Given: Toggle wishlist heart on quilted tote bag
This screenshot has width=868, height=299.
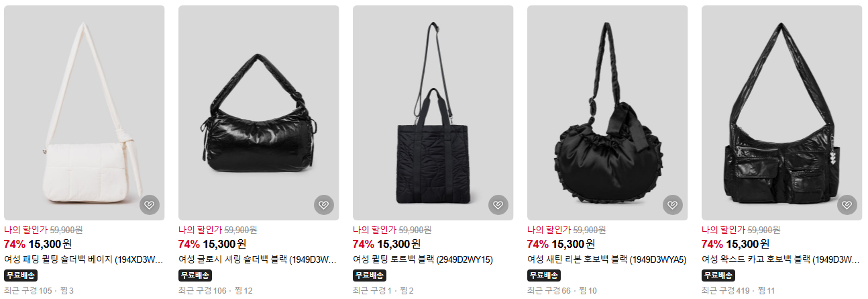Looking at the screenshot, I should point(498,205).
